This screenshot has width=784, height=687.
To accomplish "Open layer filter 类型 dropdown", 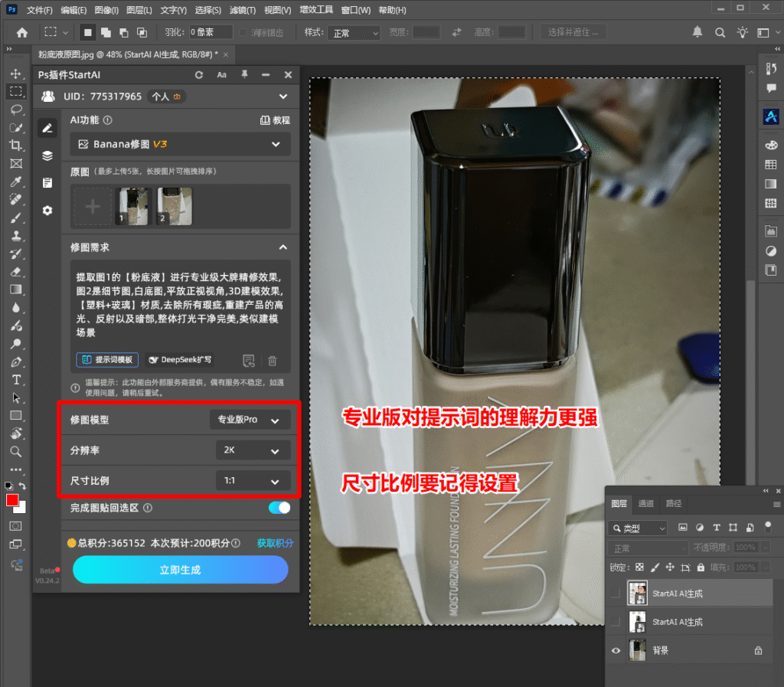I will (638, 528).
